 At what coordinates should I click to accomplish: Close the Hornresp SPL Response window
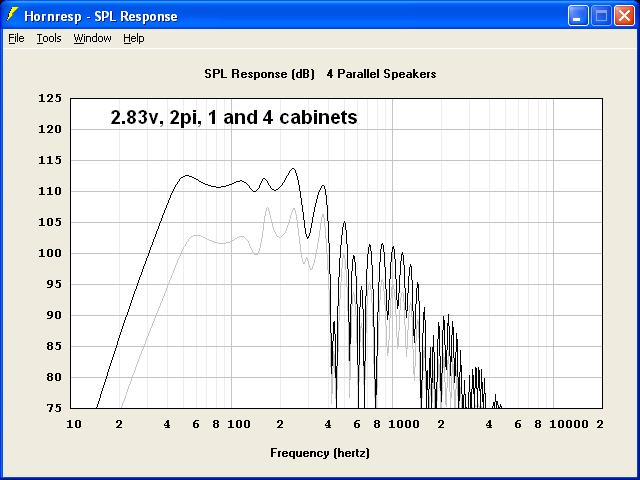[x=624, y=16]
